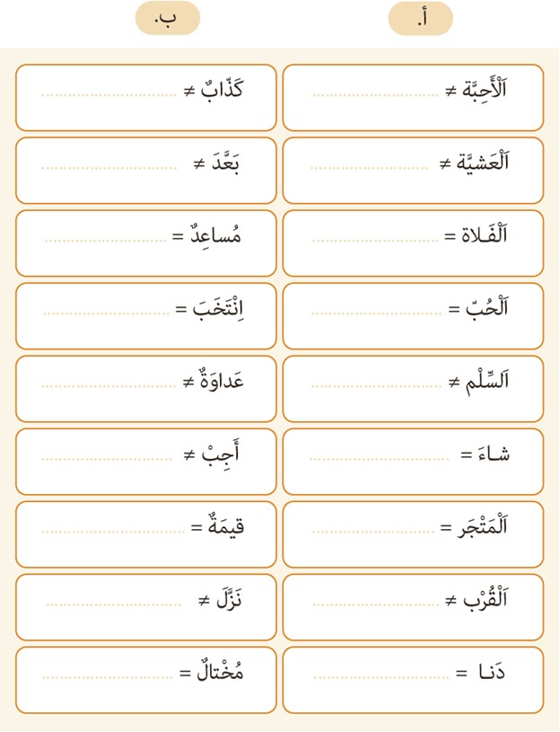
Task: Click the blank opposite السلم
Action: [x=377, y=386]
